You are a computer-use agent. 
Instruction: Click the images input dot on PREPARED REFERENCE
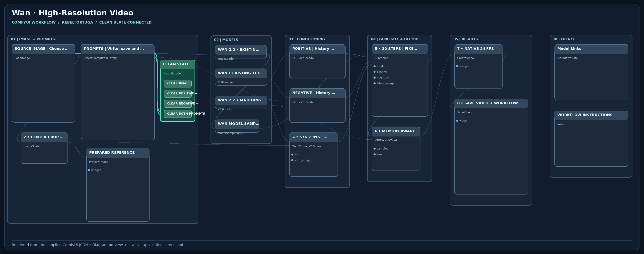pyautogui.click(x=89, y=170)
